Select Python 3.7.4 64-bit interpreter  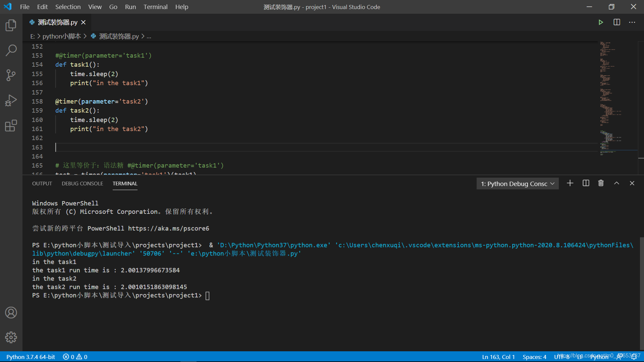pos(31,357)
